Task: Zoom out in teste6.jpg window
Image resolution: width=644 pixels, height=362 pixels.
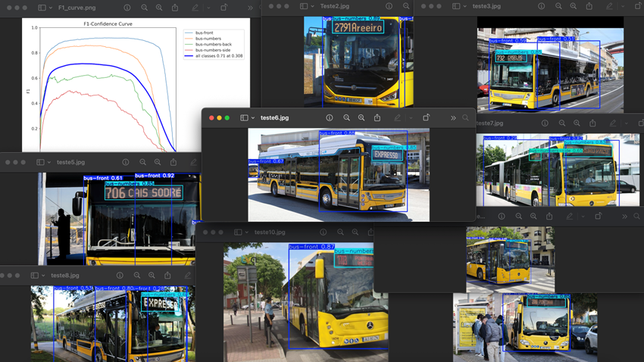Action: pyautogui.click(x=347, y=118)
